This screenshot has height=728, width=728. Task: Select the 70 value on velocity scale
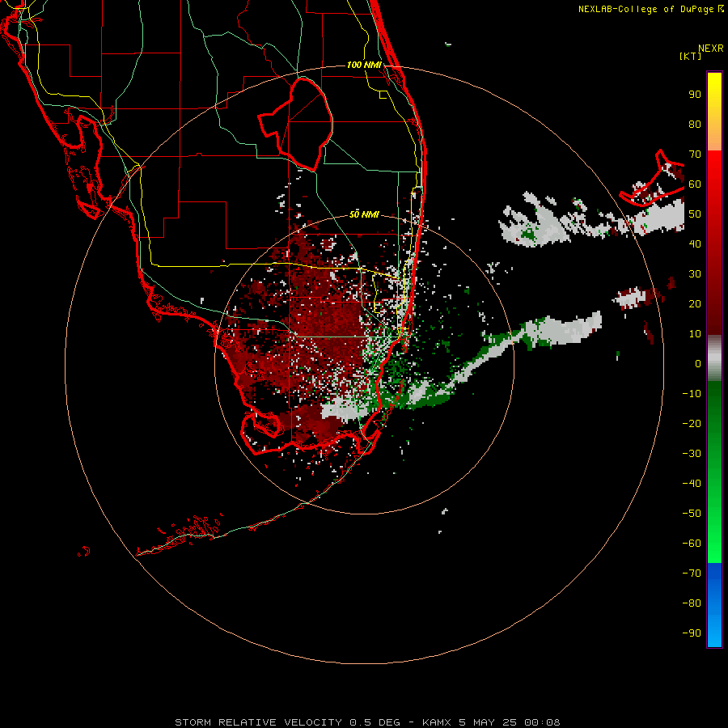tap(695, 154)
